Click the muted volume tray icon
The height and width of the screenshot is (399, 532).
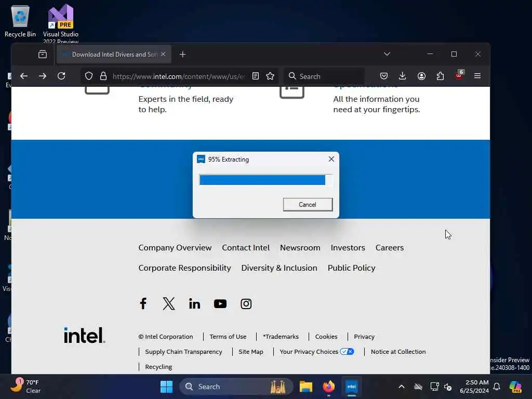pyautogui.click(x=448, y=387)
